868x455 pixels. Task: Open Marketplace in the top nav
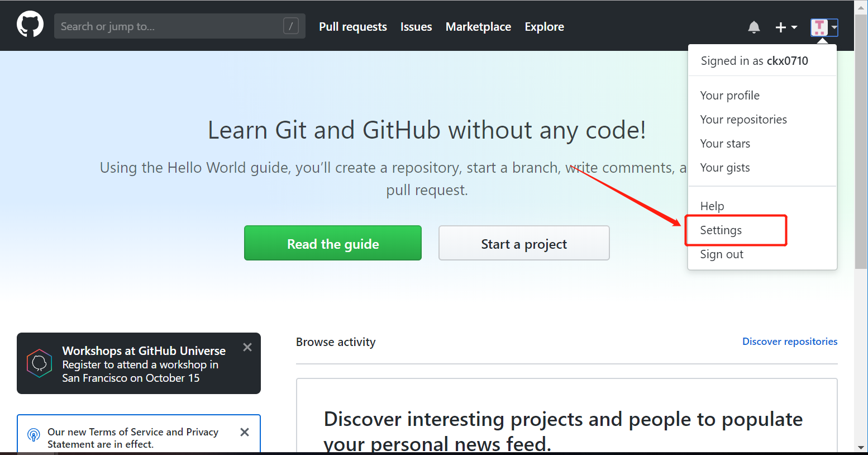tap(478, 27)
